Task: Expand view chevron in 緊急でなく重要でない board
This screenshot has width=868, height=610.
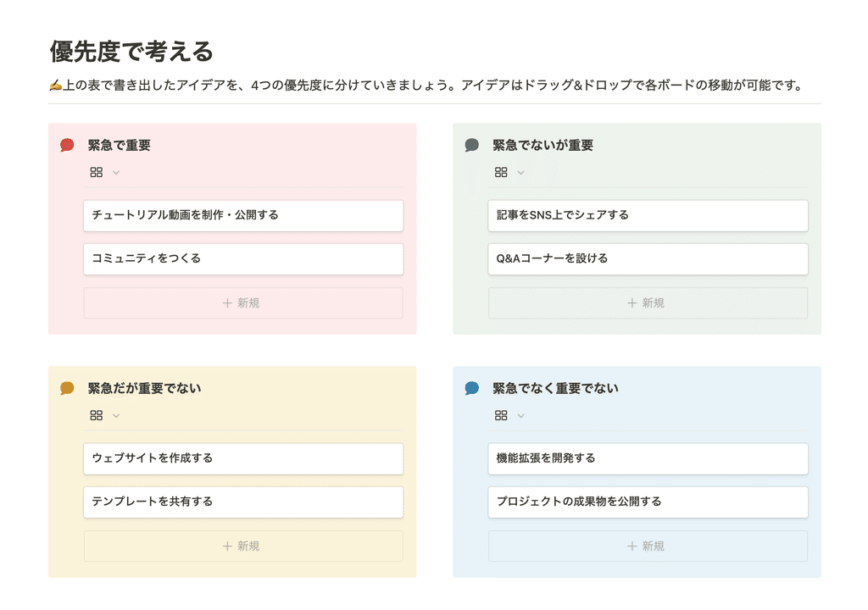Action: pyautogui.click(x=520, y=416)
